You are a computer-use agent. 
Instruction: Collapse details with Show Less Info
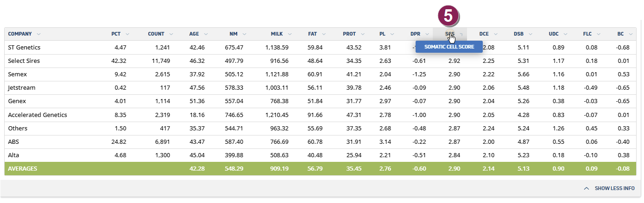610,188
